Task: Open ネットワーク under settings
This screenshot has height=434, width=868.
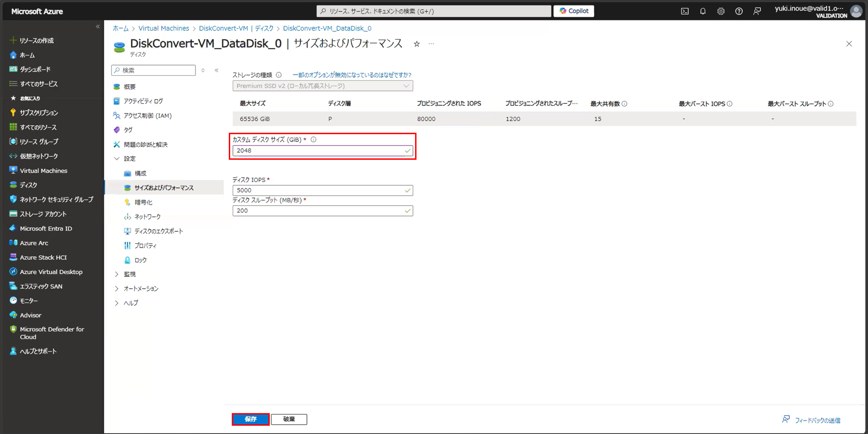Action: 142,217
